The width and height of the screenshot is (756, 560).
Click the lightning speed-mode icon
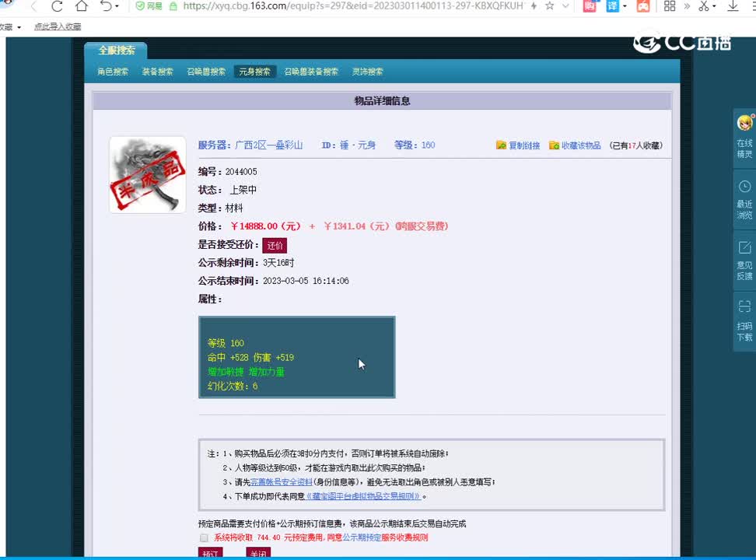[534, 6]
